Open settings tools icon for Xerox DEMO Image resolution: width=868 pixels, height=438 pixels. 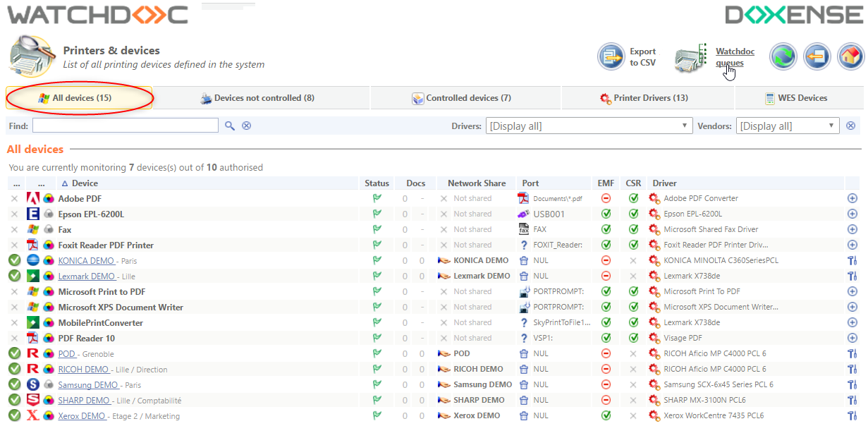[852, 416]
